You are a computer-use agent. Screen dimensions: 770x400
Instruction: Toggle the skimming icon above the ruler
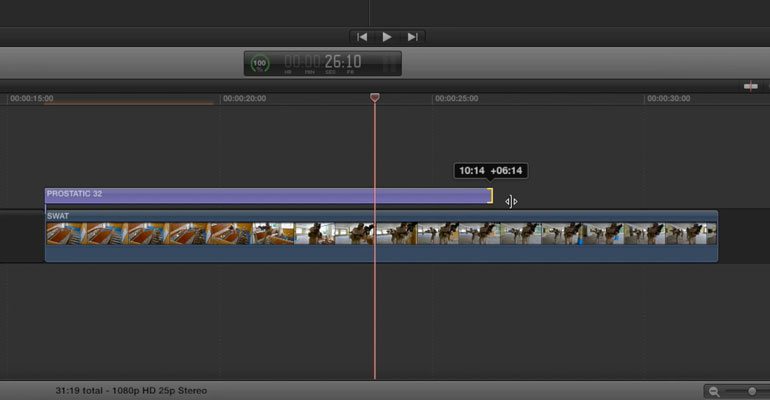tap(750, 86)
